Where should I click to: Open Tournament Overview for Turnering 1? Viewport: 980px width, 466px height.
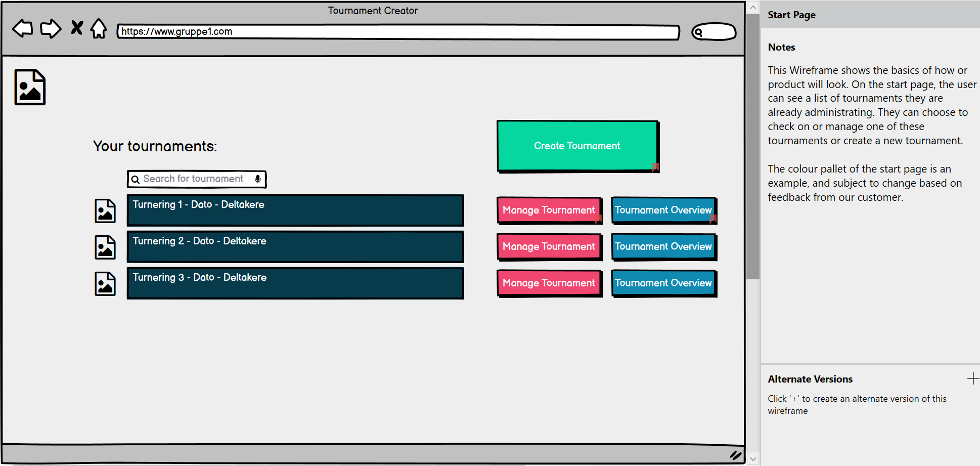tap(663, 210)
